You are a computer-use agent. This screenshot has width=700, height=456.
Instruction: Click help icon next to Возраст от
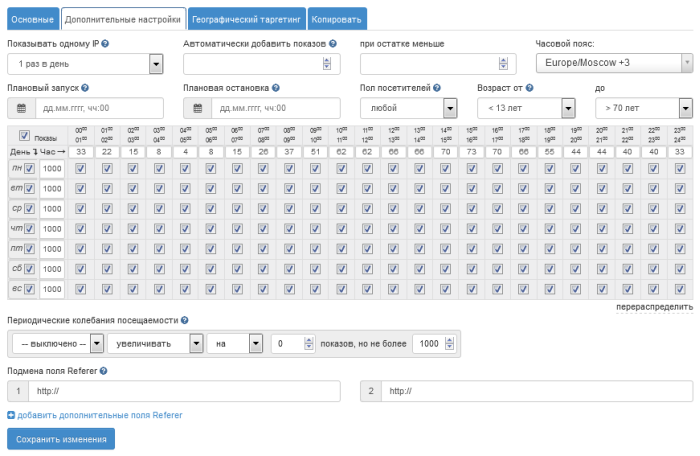click(x=530, y=88)
